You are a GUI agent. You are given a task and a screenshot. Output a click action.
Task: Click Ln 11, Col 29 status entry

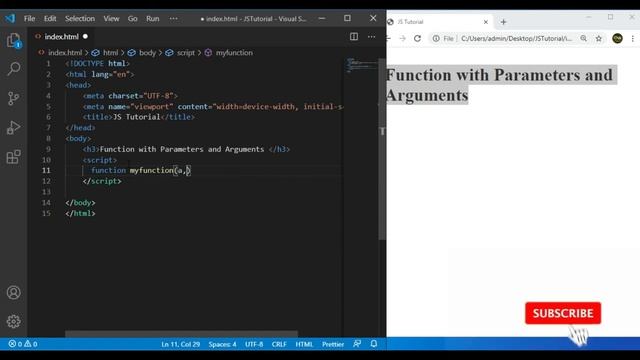coord(180,344)
